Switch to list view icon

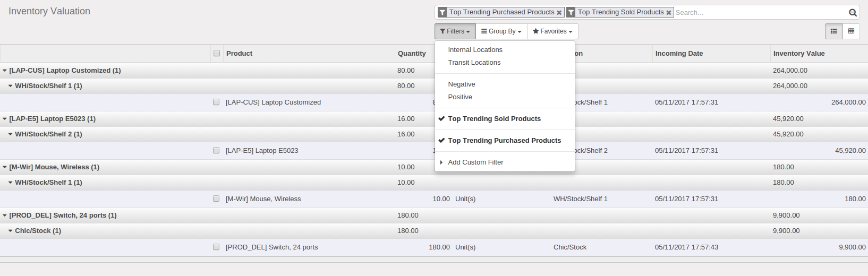(x=834, y=31)
